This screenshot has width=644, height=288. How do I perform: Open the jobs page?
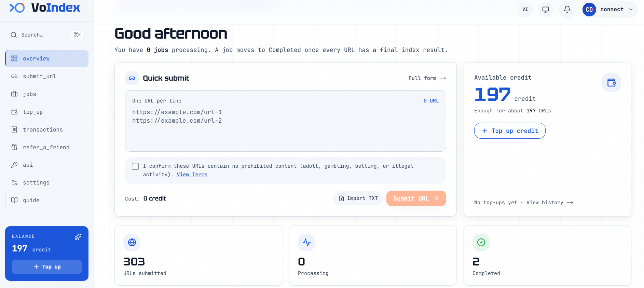tap(47, 94)
